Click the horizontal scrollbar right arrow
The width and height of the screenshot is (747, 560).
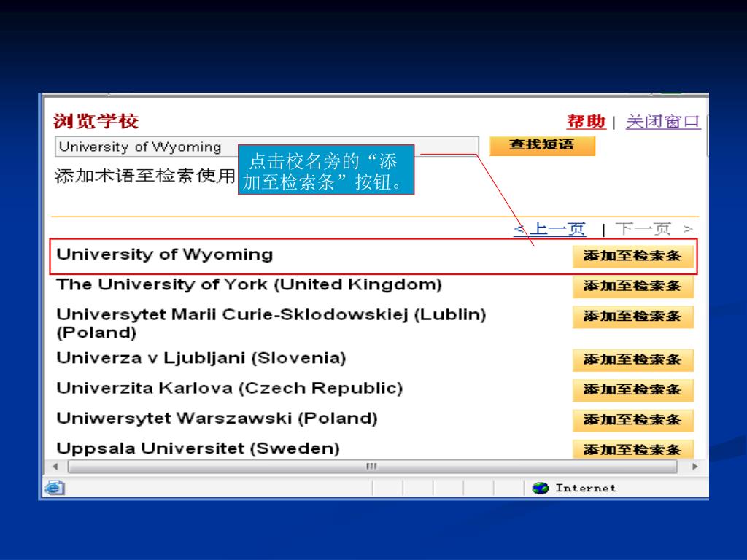(x=695, y=467)
